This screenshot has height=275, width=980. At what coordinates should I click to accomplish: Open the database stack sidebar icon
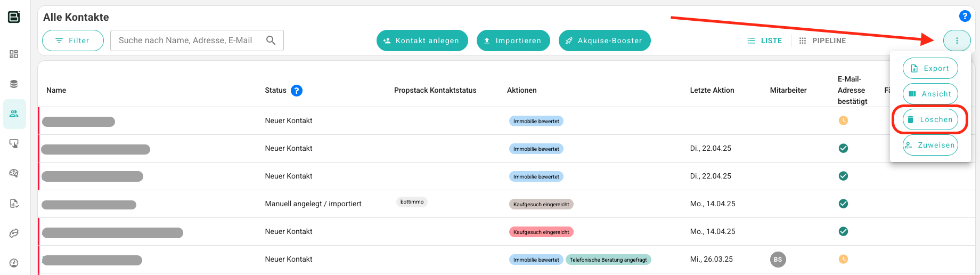point(14,84)
